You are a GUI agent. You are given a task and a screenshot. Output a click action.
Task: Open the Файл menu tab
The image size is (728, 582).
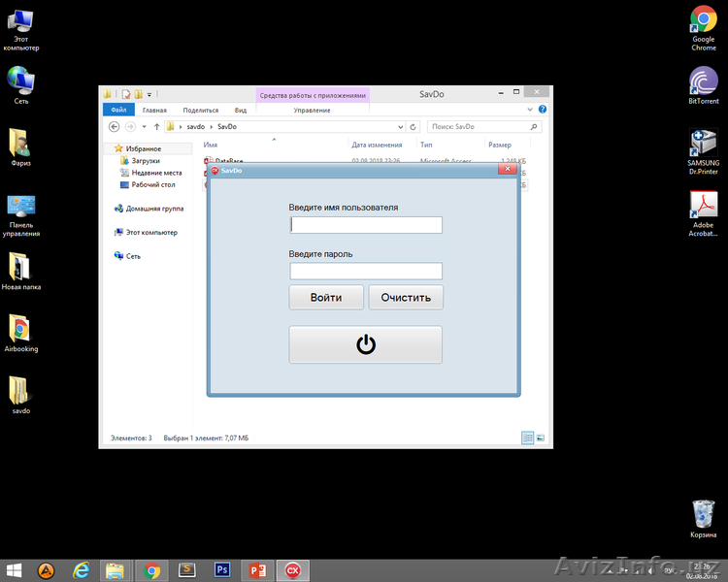[x=117, y=111]
